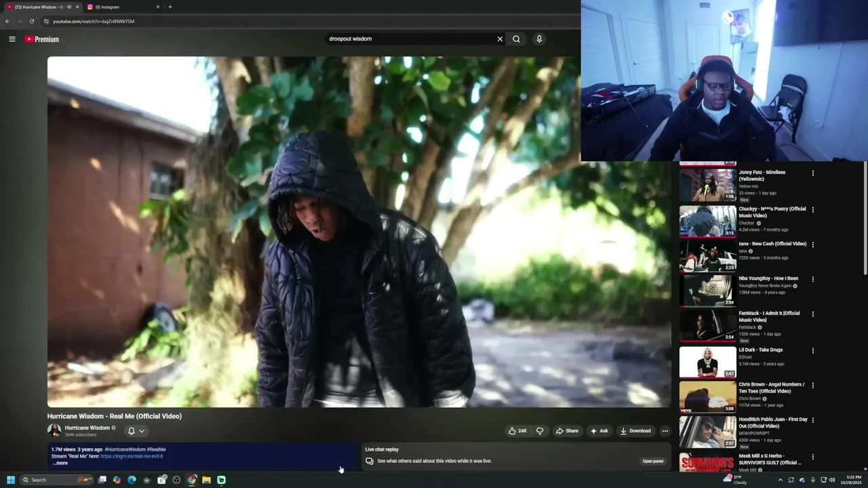Click the main video player
This screenshot has width=868, height=488.
(359, 232)
